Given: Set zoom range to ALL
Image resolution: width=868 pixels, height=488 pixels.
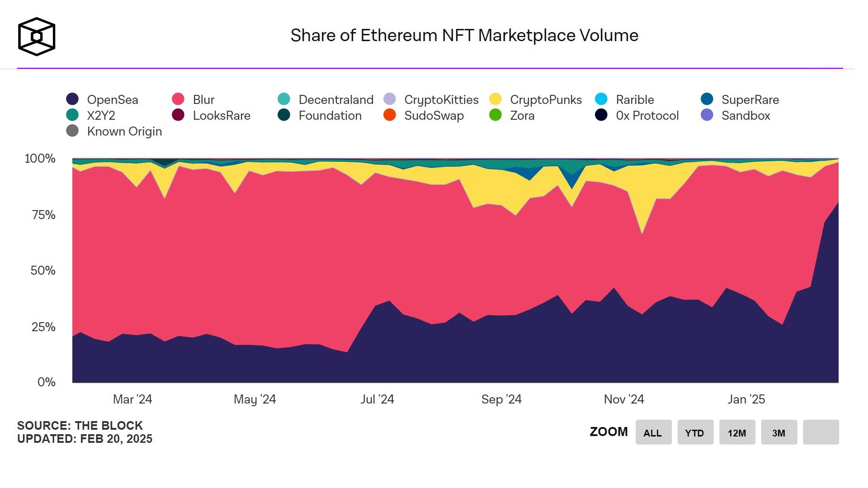Looking at the screenshot, I should [x=653, y=432].
